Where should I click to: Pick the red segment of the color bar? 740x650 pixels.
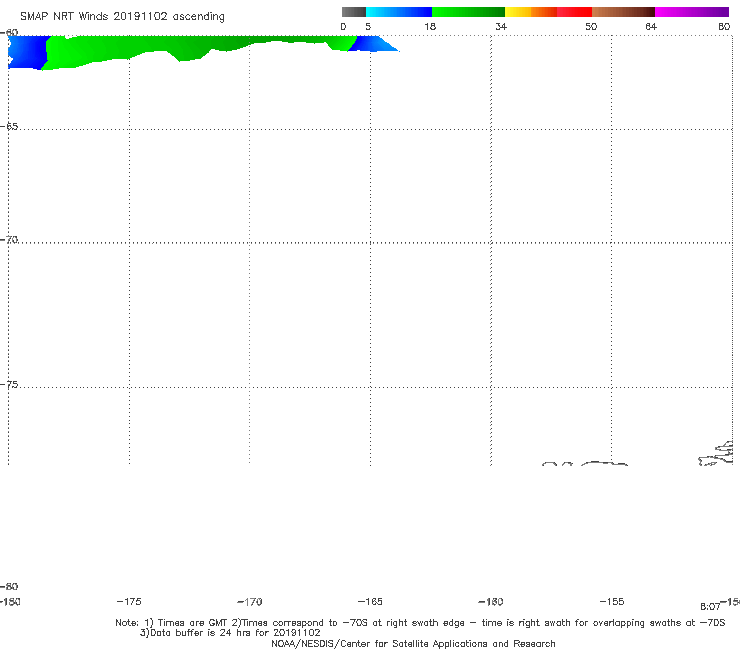point(574,12)
